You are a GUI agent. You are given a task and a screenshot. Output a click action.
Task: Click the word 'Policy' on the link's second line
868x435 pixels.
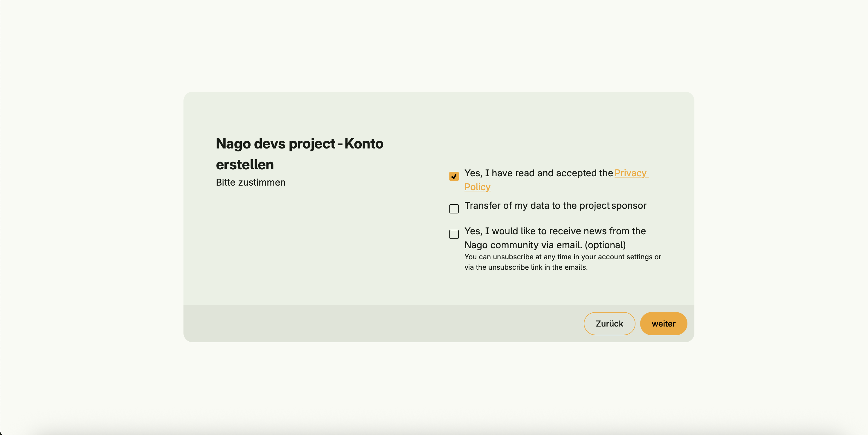coord(477,187)
